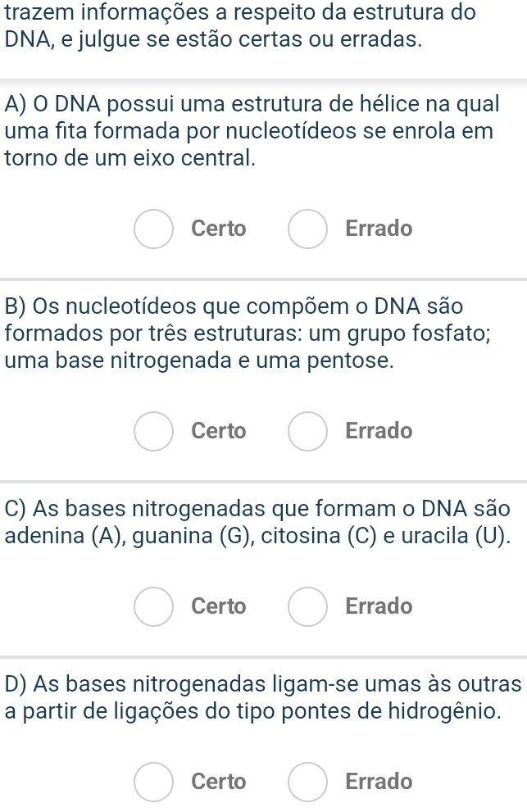Click the "Errado" text label under statement C
The width and height of the screenshot is (527, 812).
click(x=379, y=606)
